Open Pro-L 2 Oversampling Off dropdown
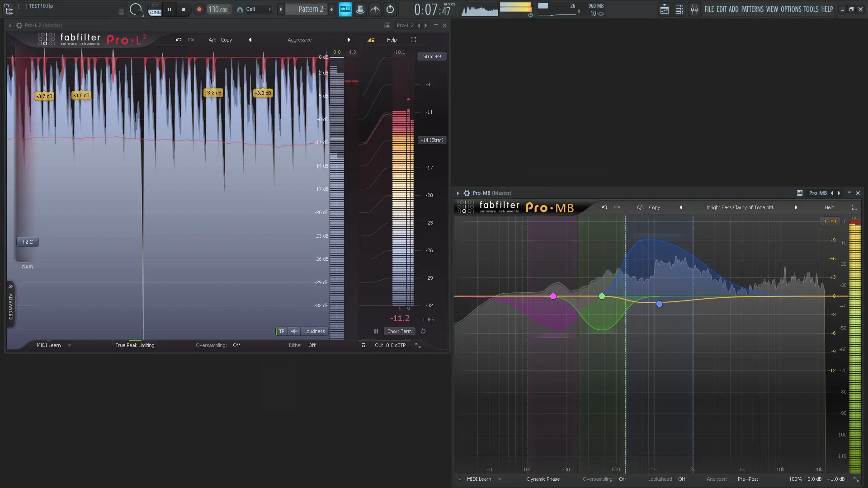The height and width of the screenshot is (488, 868). tap(236, 345)
